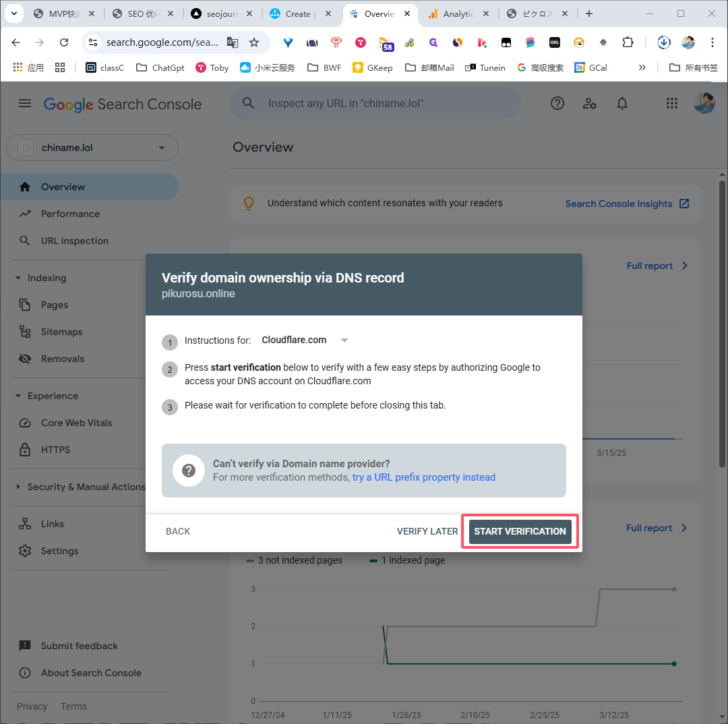Show more bookmarks chevron
This screenshot has height=724, width=728.
coord(642,68)
